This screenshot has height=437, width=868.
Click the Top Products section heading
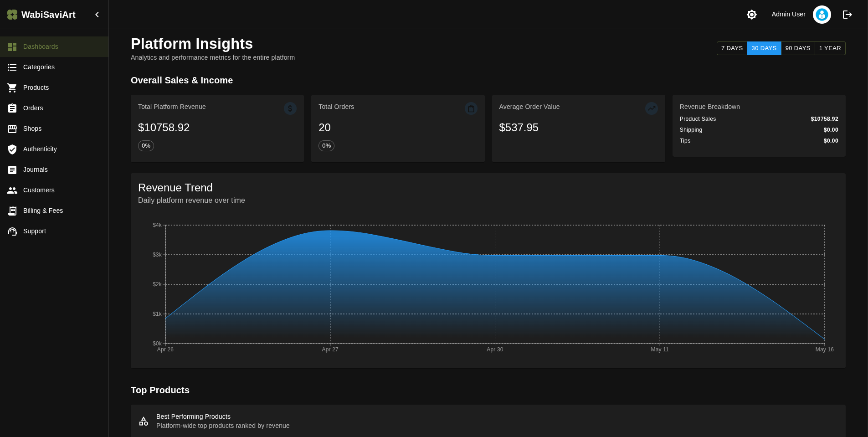[x=160, y=390]
